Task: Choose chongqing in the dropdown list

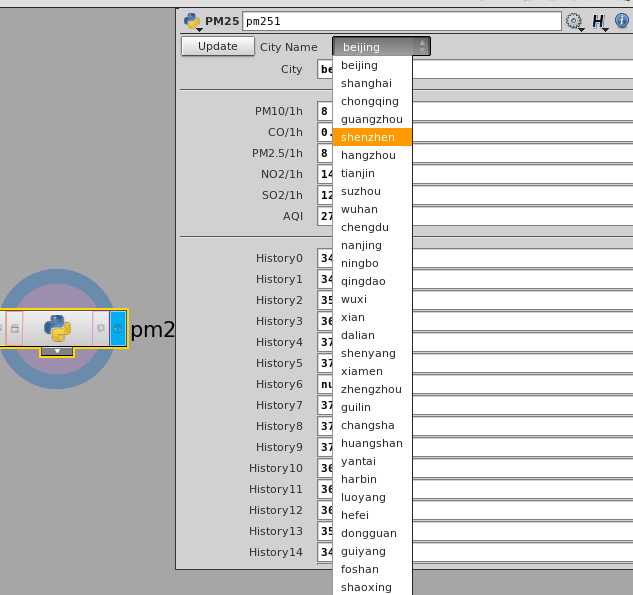Action: pyautogui.click(x=372, y=101)
